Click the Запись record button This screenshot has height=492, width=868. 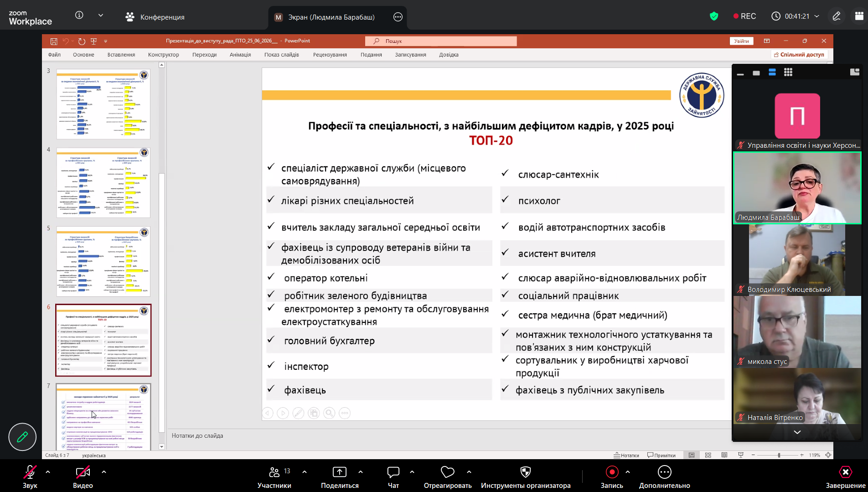click(x=612, y=477)
